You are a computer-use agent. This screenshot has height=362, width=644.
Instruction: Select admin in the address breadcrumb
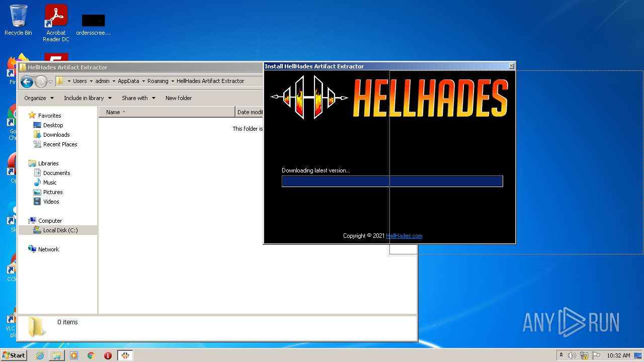click(102, 81)
